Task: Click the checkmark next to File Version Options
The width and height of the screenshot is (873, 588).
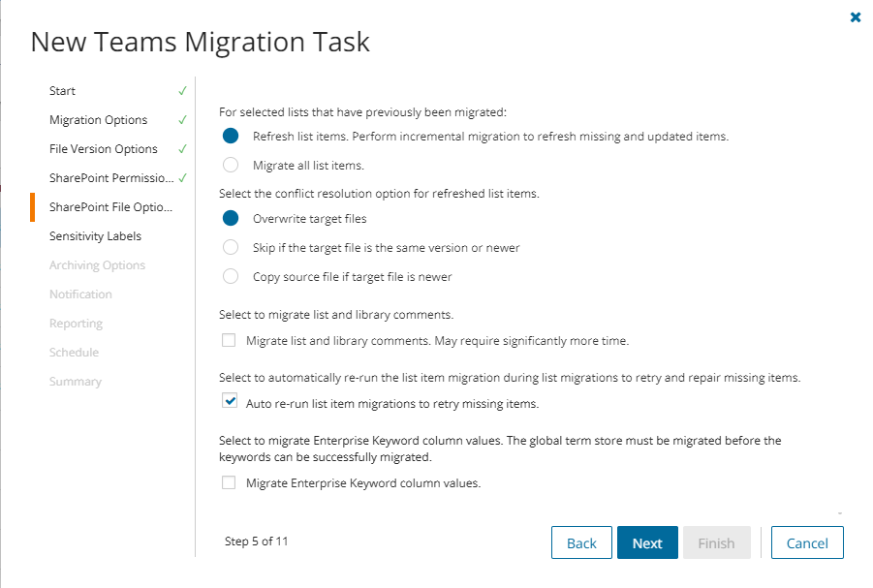Action: point(182,148)
